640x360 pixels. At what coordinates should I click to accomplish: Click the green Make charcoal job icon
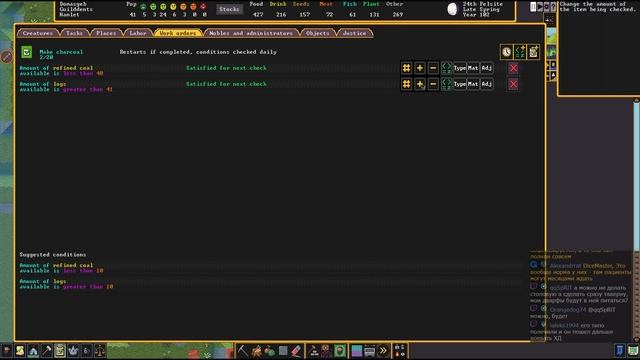(27, 52)
